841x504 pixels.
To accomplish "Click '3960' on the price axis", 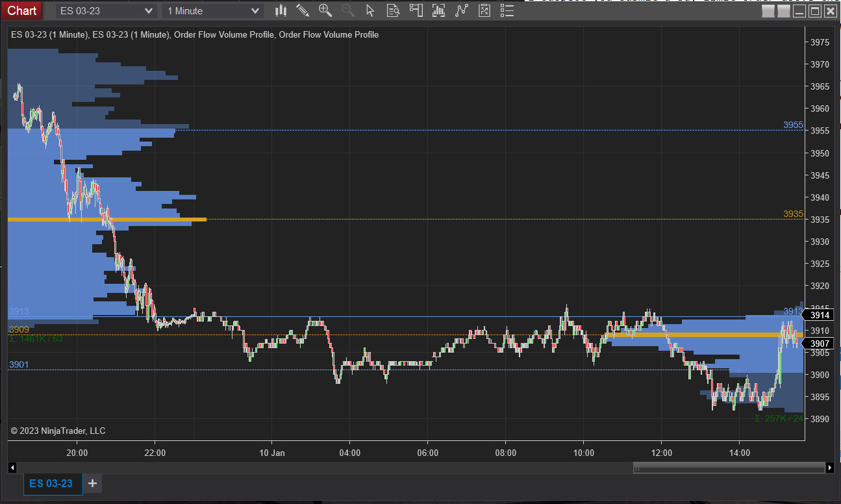I will coord(820,108).
